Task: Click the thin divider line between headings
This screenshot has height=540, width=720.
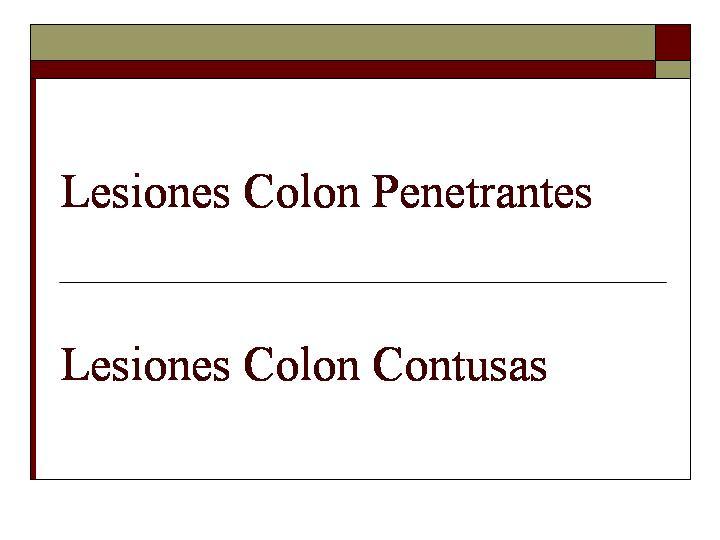Action: tap(363, 282)
